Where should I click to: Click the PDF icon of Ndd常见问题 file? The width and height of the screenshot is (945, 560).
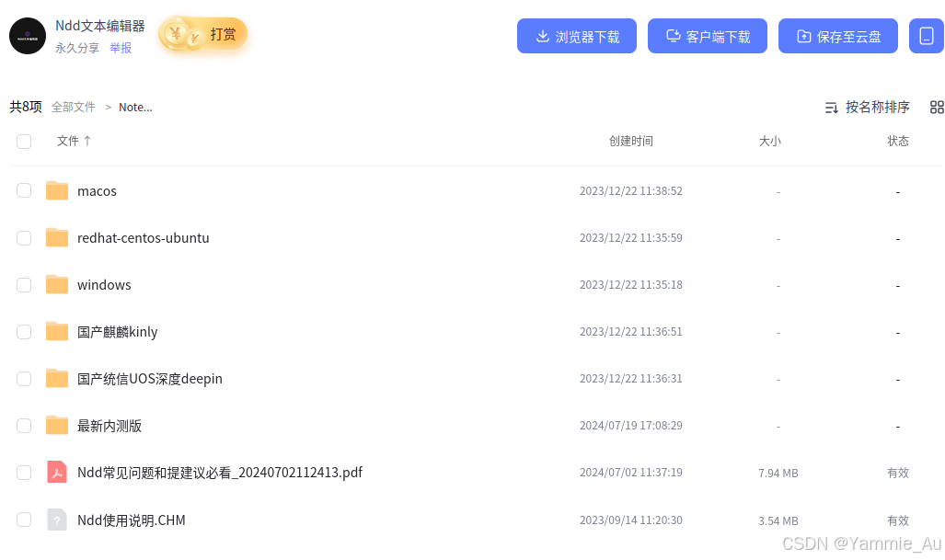[x=56, y=472]
